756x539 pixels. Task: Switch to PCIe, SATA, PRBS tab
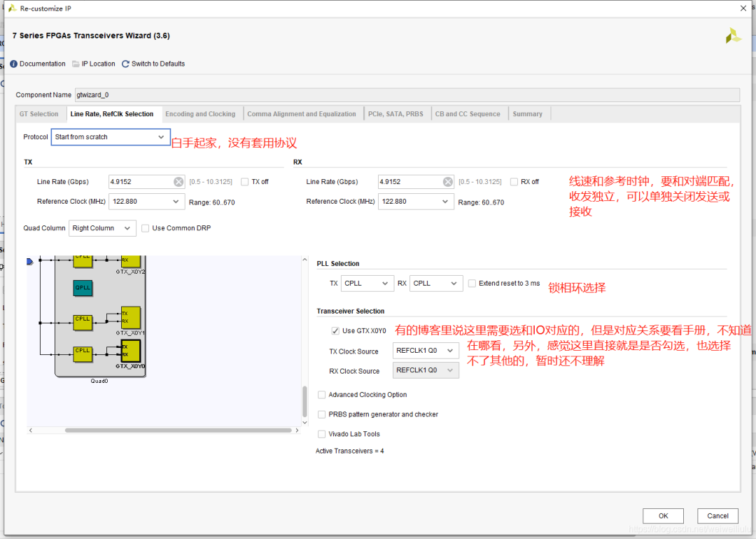click(395, 114)
